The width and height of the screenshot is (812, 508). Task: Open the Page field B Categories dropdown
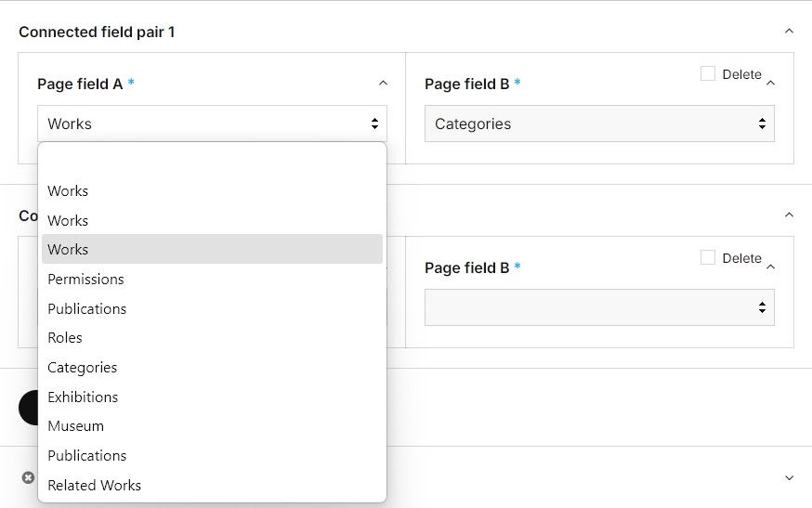tap(599, 124)
